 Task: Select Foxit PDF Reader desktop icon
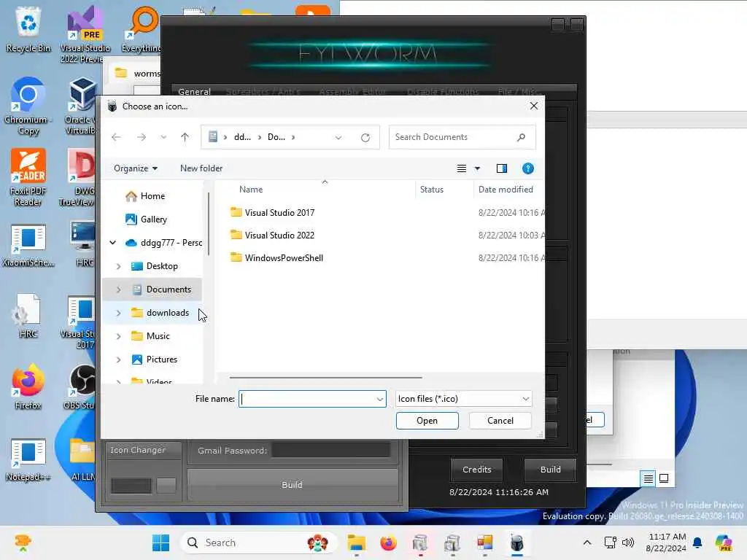[x=28, y=177]
